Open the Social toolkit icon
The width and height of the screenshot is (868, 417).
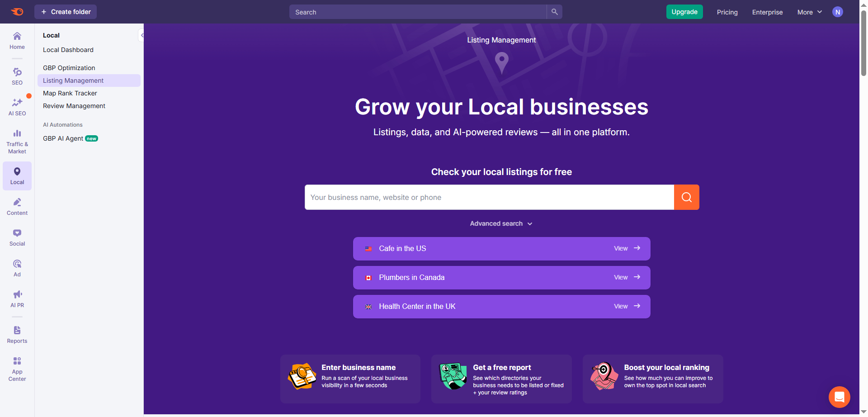(17, 237)
